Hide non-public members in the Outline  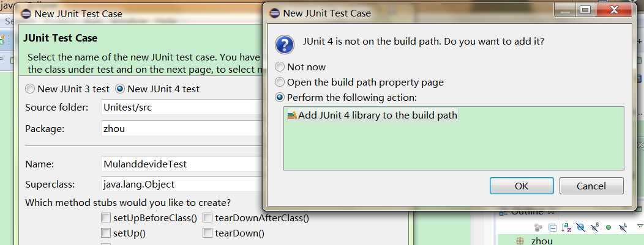(x=608, y=227)
